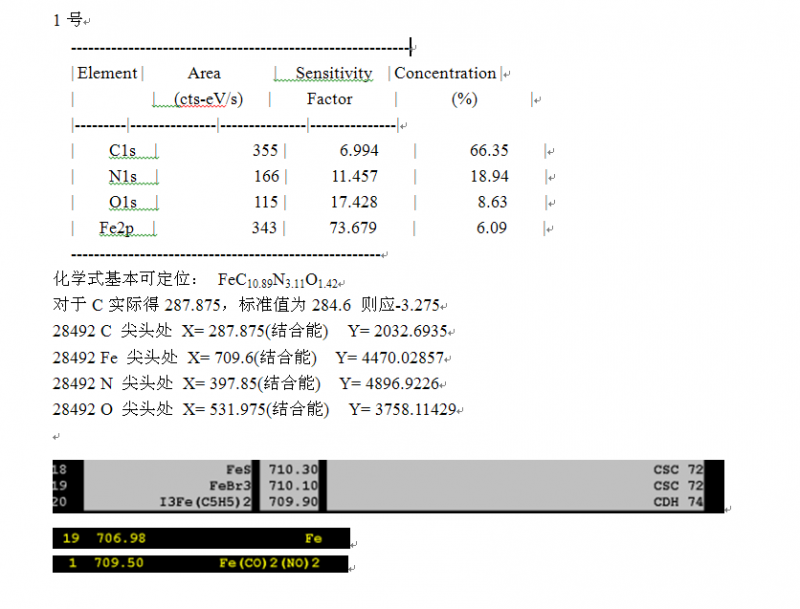Click the 'C1s' element cell

tap(122, 150)
